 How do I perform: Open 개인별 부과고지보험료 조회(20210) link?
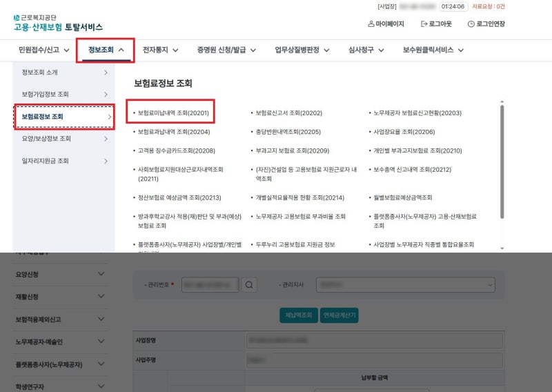tap(417, 150)
